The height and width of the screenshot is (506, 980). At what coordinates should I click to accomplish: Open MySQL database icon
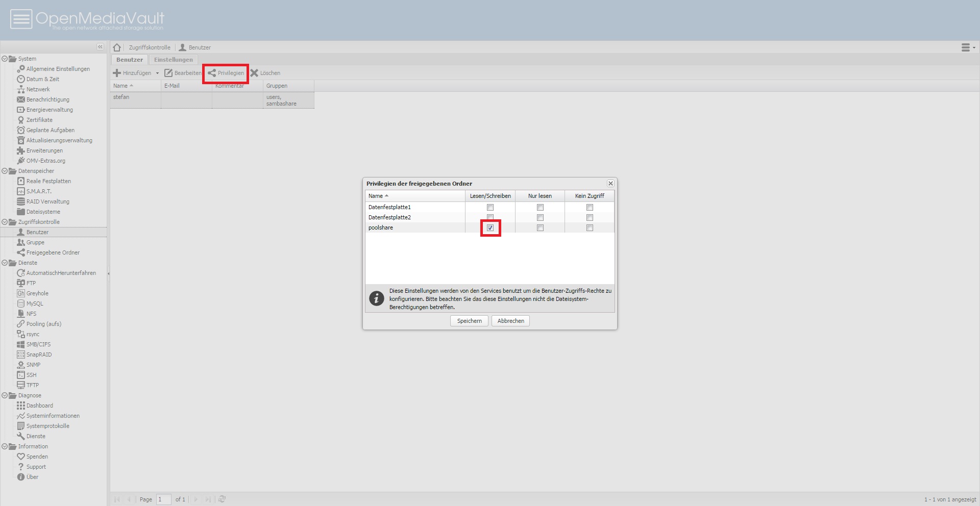[x=21, y=303]
